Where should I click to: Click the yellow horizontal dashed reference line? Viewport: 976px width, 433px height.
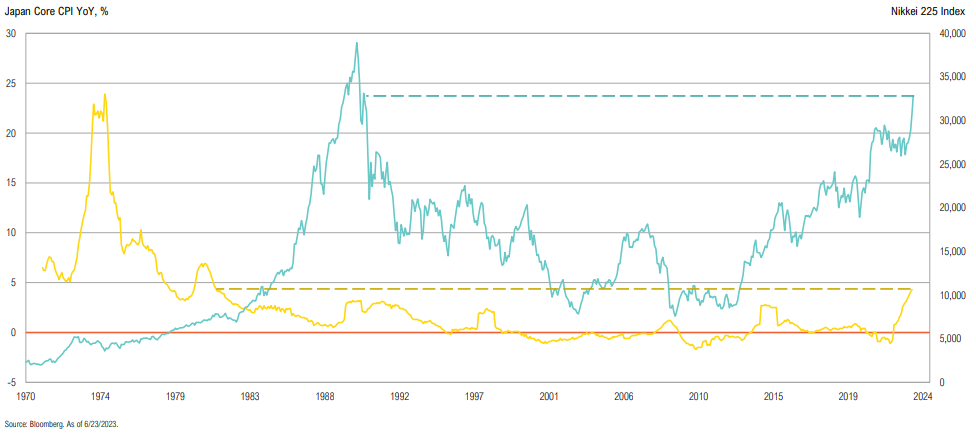560,289
